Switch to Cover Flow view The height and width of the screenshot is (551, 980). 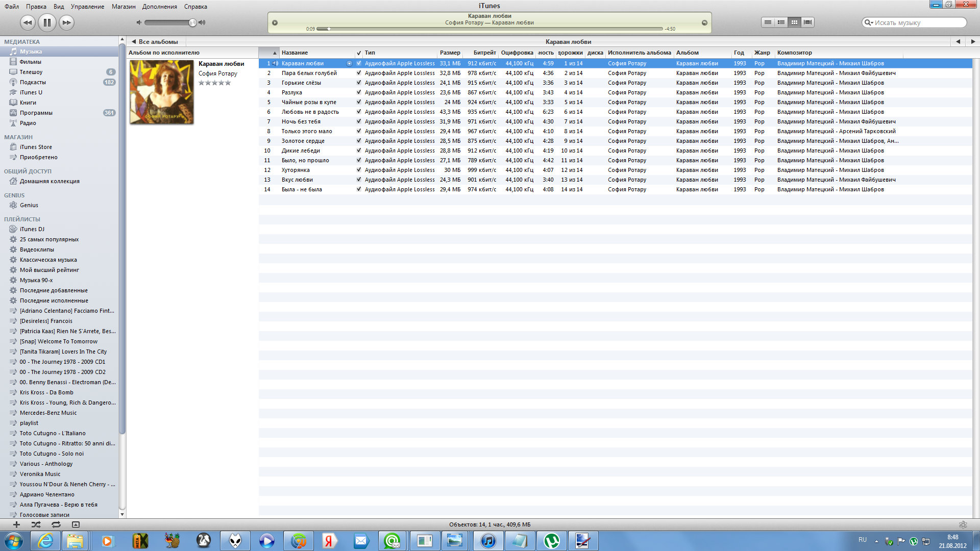tap(807, 22)
